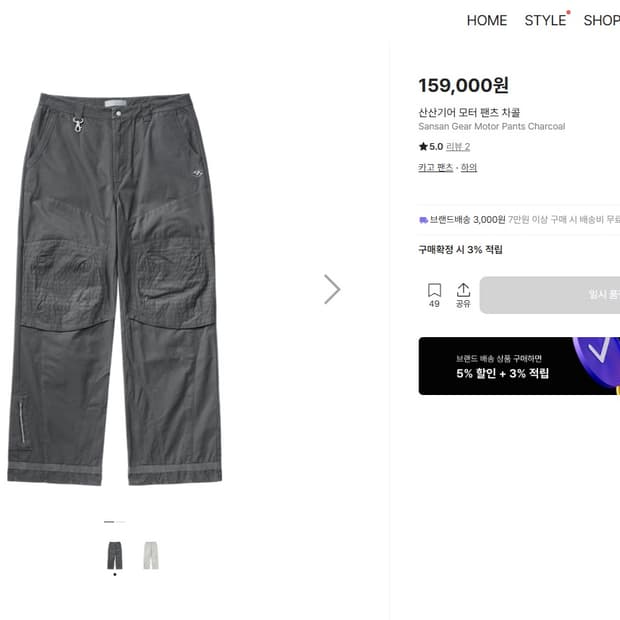Open the 5% 할인 + 3% 적립 banner
The width and height of the screenshot is (620, 620).
pyautogui.click(x=519, y=366)
